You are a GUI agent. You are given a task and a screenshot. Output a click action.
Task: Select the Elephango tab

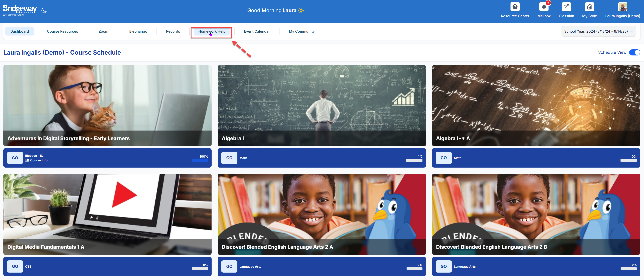[x=138, y=31]
